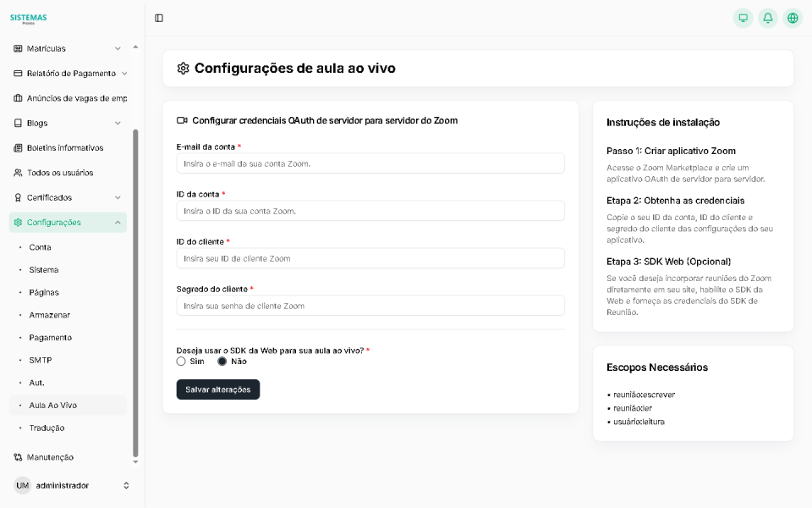Collapse the sidebar with the panel toggle icon
812x508 pixels.
(160, 17)
